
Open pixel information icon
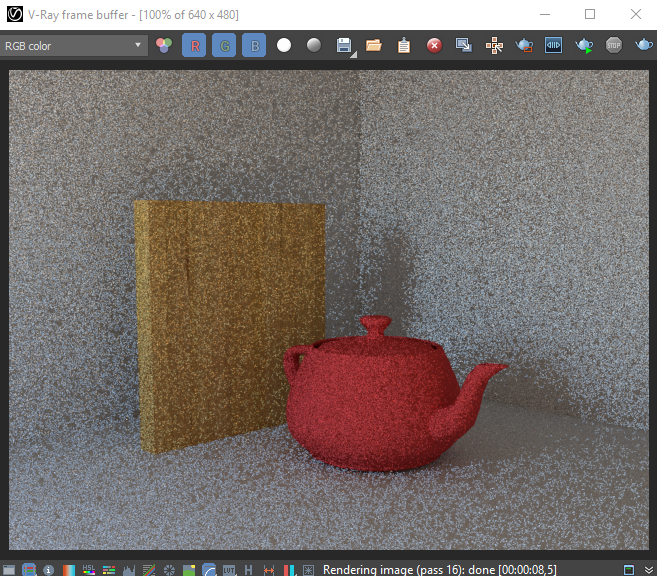pyautogui.click(x=49, y=570)
